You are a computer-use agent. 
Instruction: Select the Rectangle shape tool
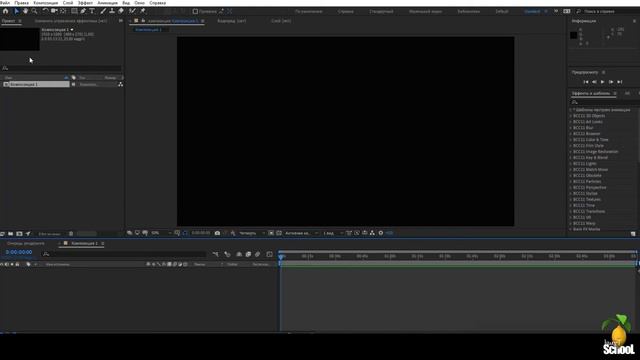pos(74,11)
